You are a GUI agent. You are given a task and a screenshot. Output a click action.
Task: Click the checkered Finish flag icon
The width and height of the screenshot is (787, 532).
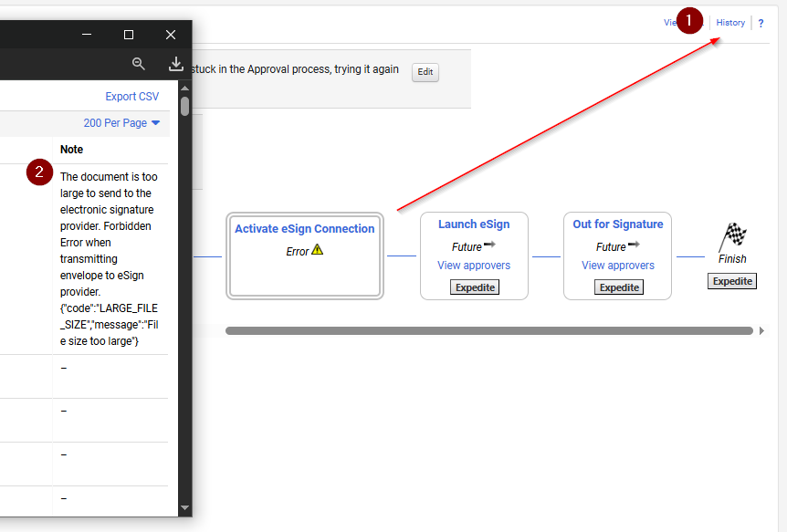pos(732,236)
